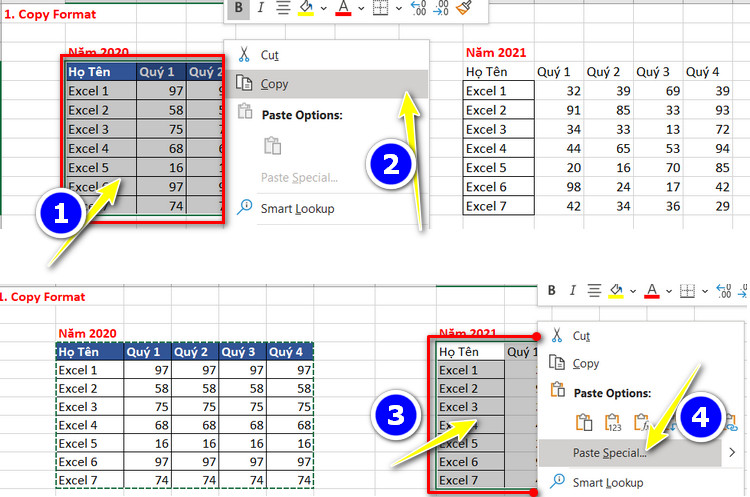
Task: Choose the Paste Values (123) icon
Action: point(615,420)
